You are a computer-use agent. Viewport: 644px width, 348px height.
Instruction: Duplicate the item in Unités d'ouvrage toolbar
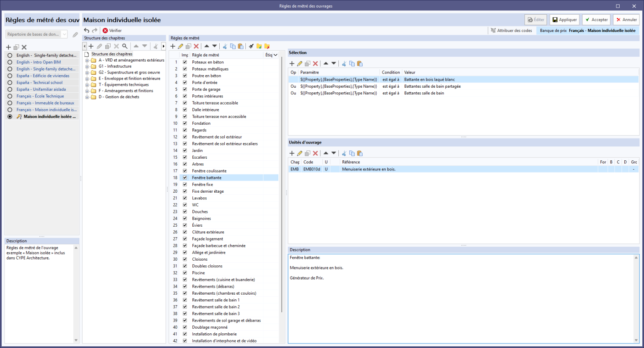click(307, 154)
